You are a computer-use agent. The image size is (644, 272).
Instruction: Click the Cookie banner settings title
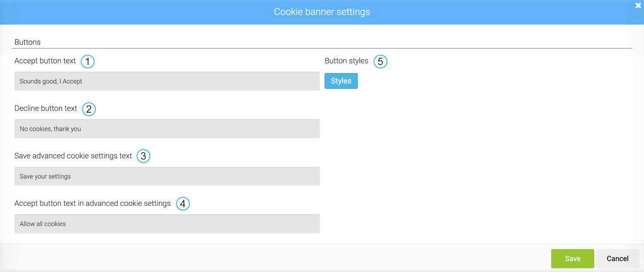point(322,12)
